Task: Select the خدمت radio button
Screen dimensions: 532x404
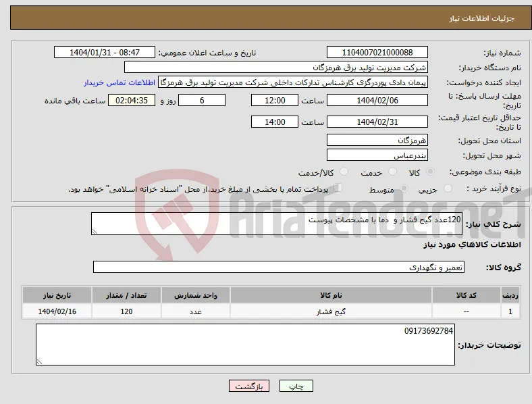Action: (x=392, y=172)
